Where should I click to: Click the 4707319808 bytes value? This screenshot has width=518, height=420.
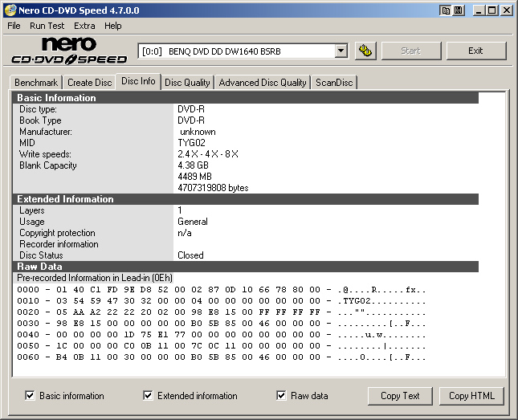point(213,188)
